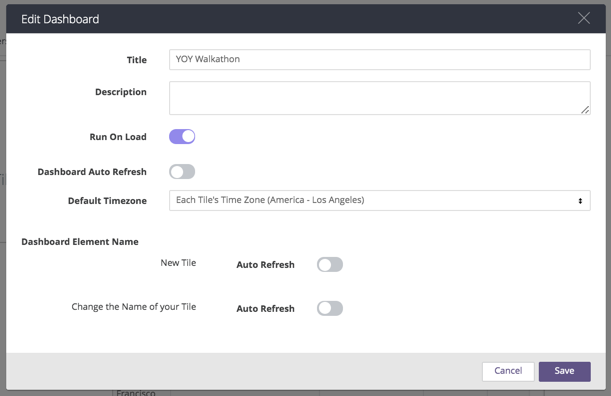Click the Run On Load label

pyautogui.click(x=118, y=137)
